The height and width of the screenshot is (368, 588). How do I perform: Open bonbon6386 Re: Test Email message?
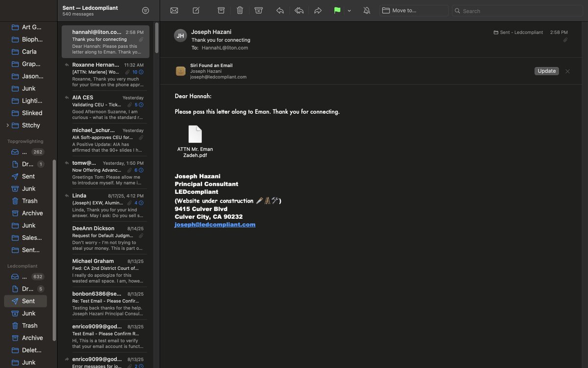(x=105, y=303)
